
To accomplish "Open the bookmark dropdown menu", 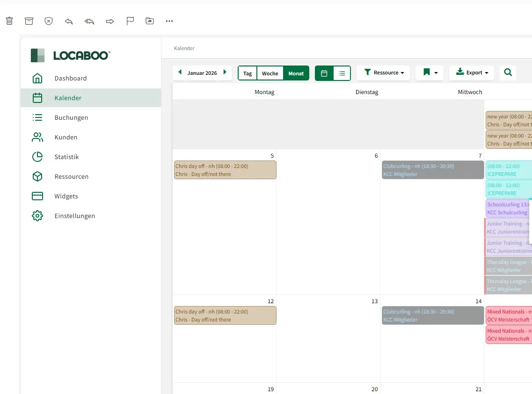I will [430, 73].
